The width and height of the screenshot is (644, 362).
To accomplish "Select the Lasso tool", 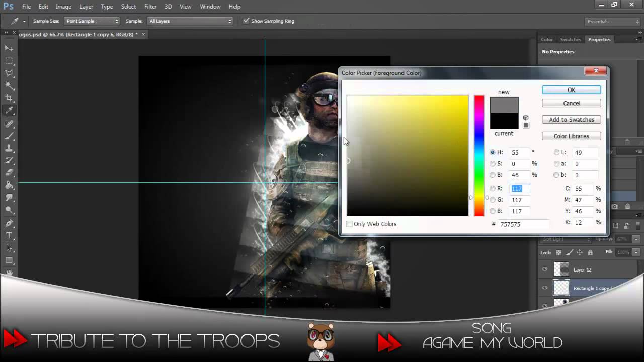I will 9,73.
